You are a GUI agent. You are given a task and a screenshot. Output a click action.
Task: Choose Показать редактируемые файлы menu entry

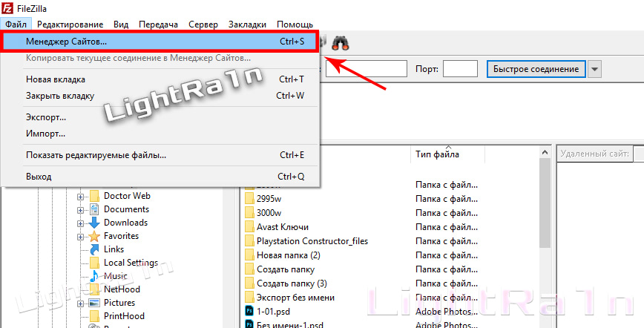[160, 155]
